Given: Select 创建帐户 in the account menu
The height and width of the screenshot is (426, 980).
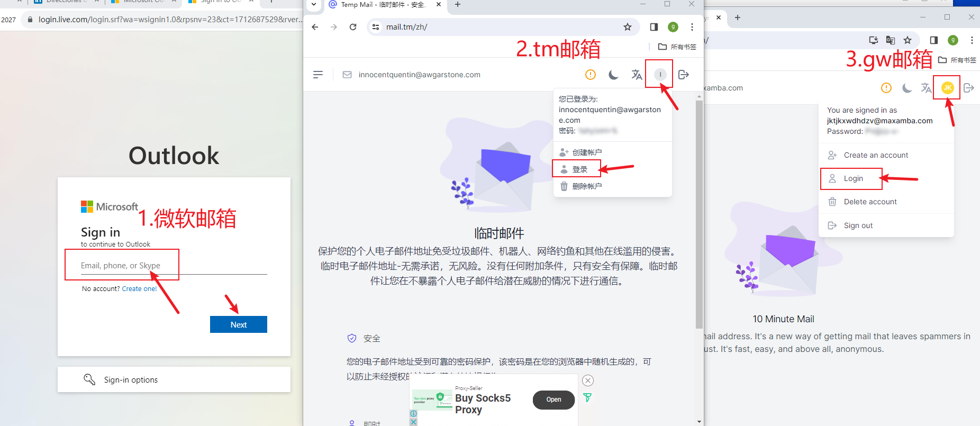Looking at the screenshot, I should click(x=586, y=152).
